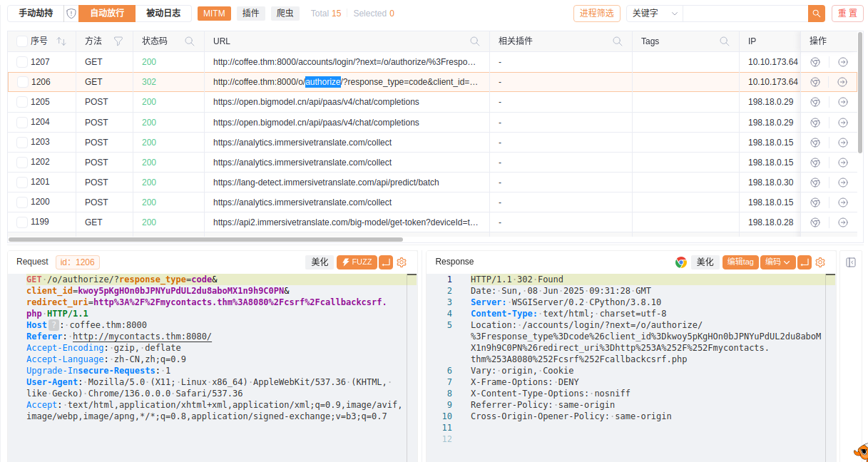This screenshot has width=868, height=462.
Task: Click the 重置 reset button
Action: pos(847,14)
